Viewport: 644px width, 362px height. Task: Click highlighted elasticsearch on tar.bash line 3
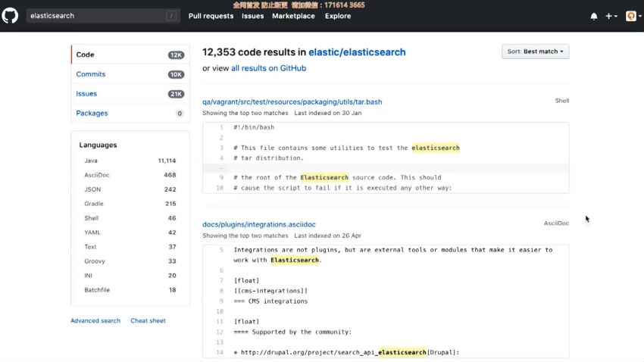[436, 148]
